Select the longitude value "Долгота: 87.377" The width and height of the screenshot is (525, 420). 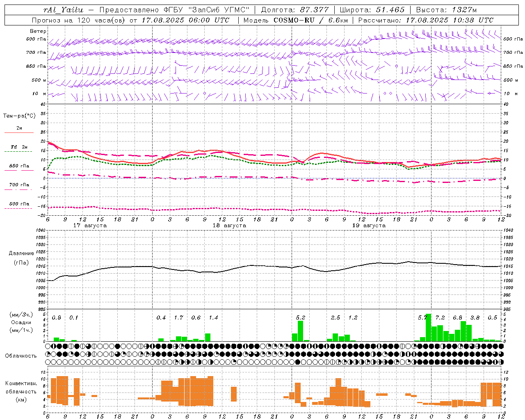point(295,10)
